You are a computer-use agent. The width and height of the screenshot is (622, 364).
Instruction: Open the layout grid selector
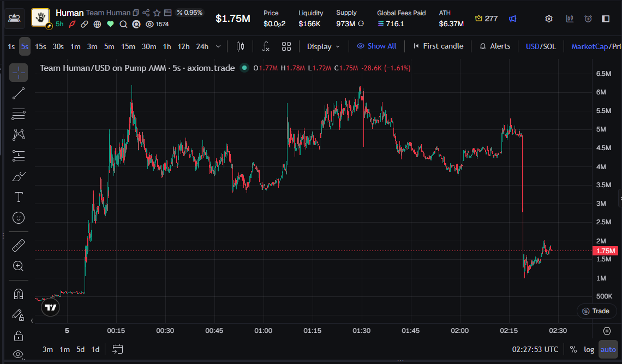tap(286, 46)
